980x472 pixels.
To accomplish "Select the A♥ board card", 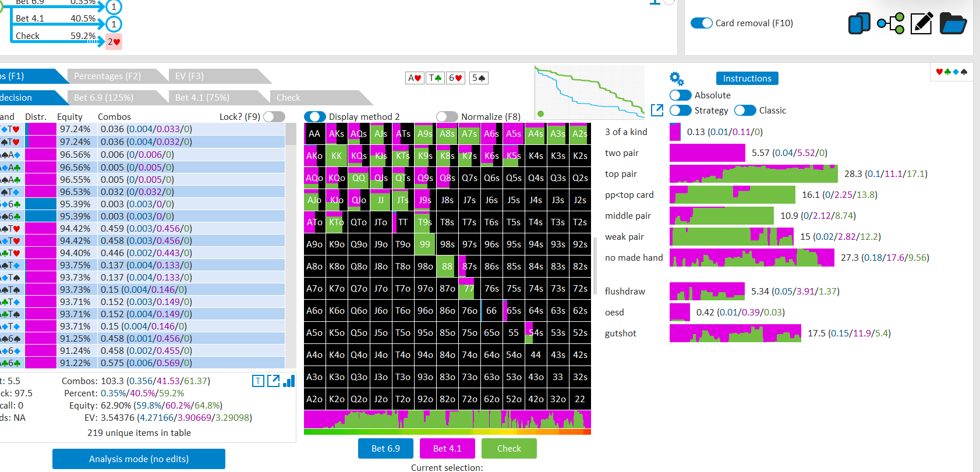I will pyautogui.click(x=415, y=78).
